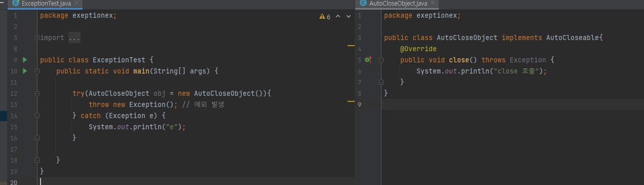Click the @Override annotation
Screen dimensions: 644x185
tap(418, 49)
